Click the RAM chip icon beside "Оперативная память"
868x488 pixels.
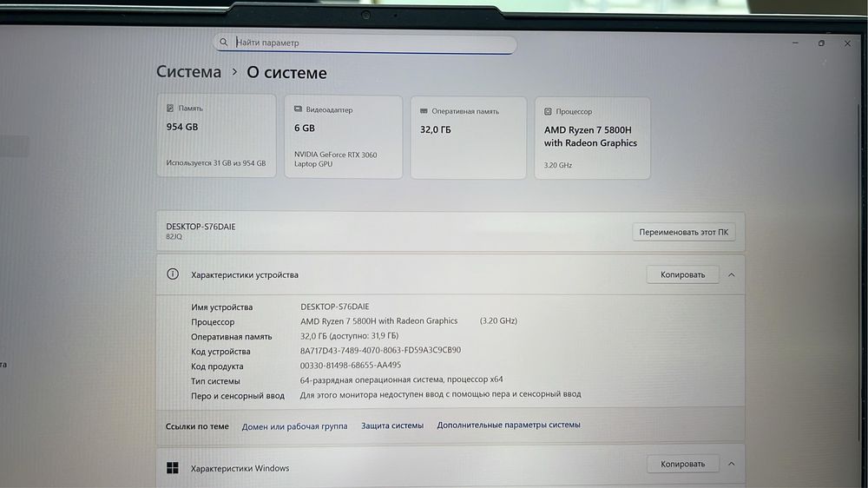(x=424, y=111)
